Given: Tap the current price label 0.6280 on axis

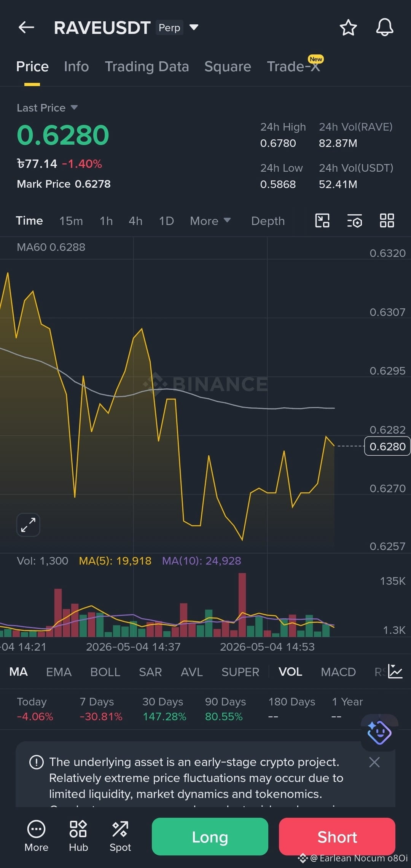Looking at the screenshot, I should (x=387, y=446).
